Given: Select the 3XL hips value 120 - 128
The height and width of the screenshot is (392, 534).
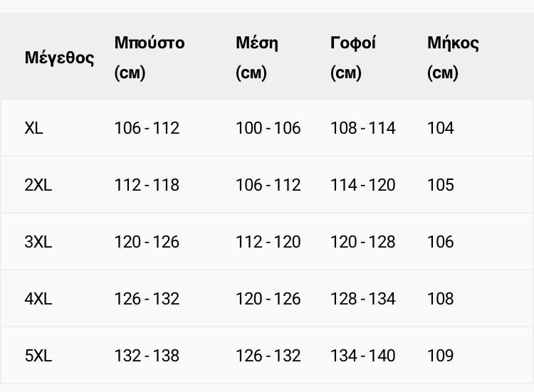Looking at the screenshot, I should point(362,242).
